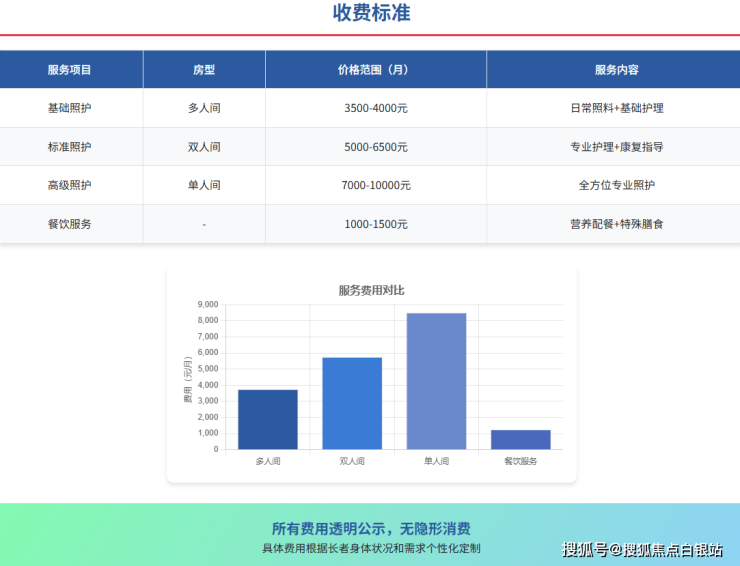Click the 所有费用透明公示 banner text
This screenshot has width=740, height=566.
click(x=371, y=529)
